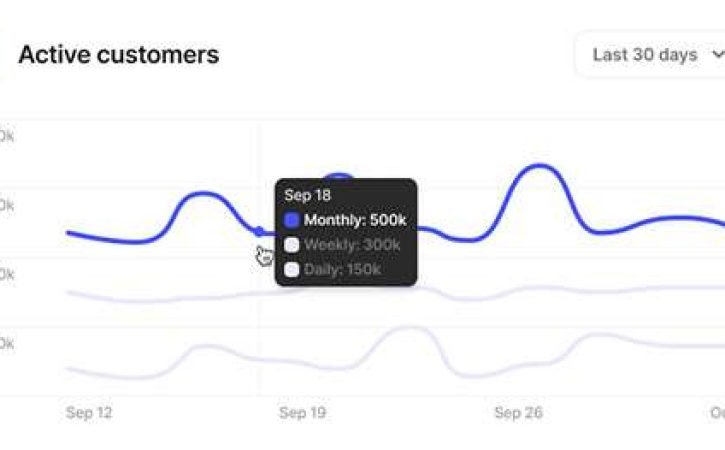Image resolution: width=725 pixels, height=450 pixels.
Task: Click the Sep 12 axis label
Action: point(89,413)
